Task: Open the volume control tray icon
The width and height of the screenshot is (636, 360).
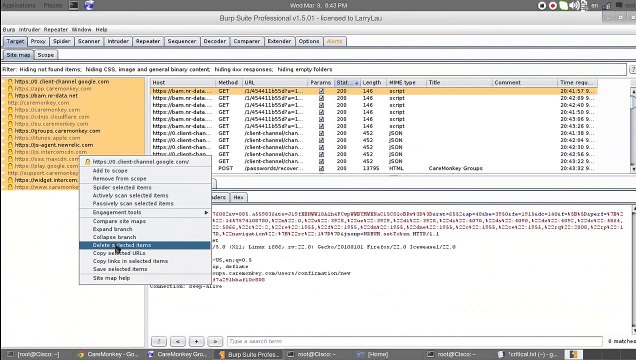Action: coord(574,6)
